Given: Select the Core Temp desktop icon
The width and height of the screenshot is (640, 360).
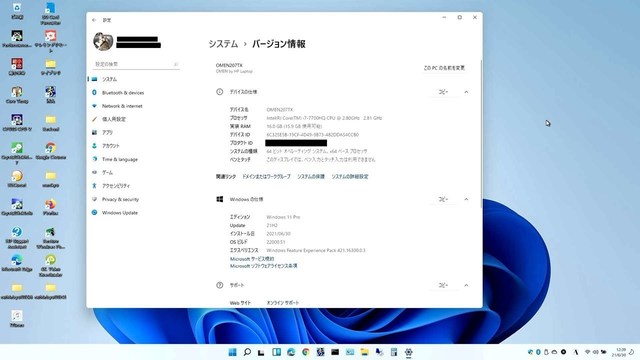Looking at the screenshot, I should click(x=17, y=95).
